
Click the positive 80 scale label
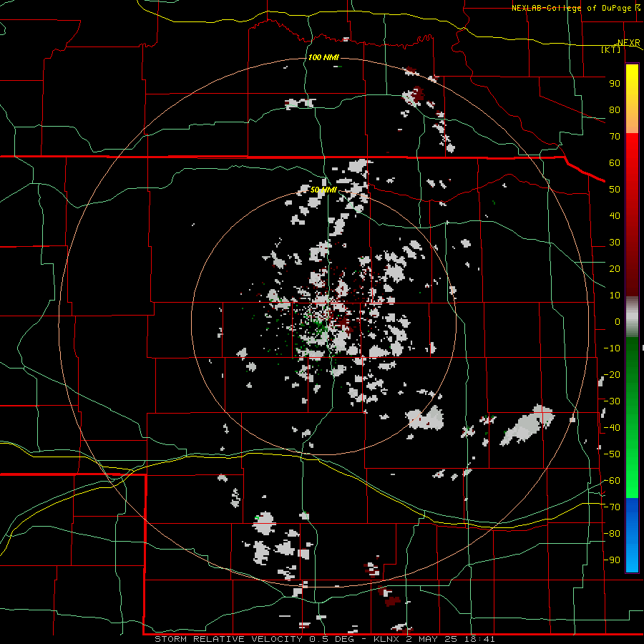click(615, 110)
